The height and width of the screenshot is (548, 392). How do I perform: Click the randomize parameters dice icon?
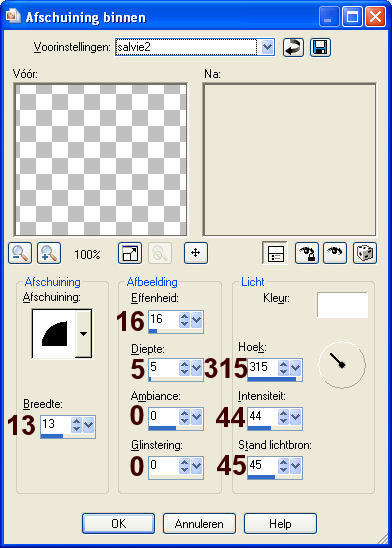(x=365, y=253)
